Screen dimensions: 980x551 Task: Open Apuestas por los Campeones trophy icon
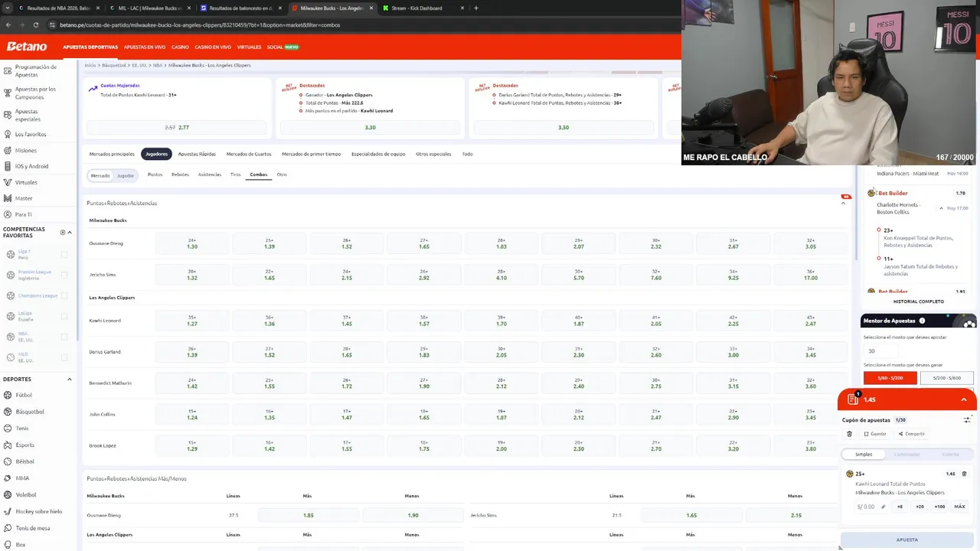click(x=7, y=93)
